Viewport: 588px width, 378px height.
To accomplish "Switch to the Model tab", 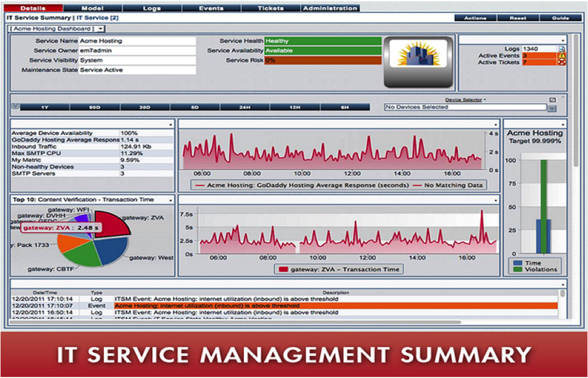I will click(x=92, y=8).
